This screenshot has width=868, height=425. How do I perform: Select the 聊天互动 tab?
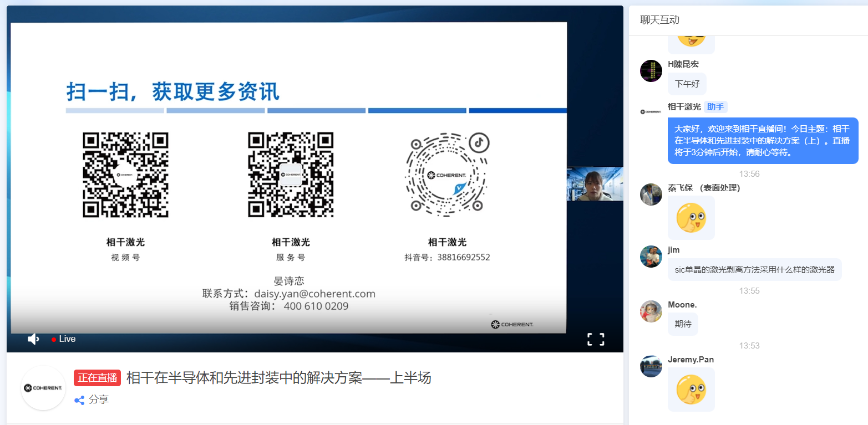pos(659,20)
